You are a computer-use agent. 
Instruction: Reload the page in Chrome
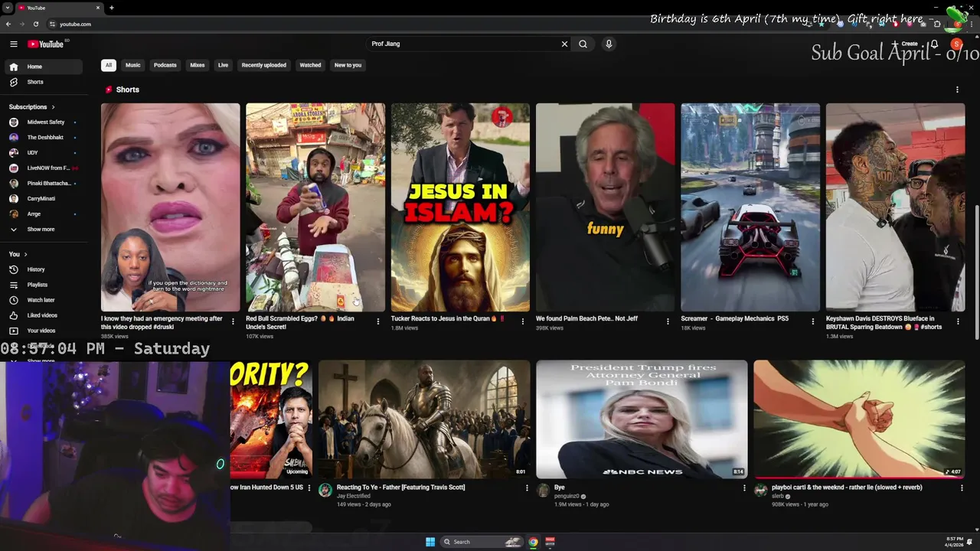pos(35,24)
